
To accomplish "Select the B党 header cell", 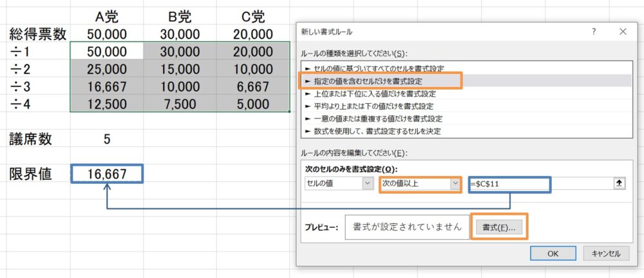I will pos(180,17).
